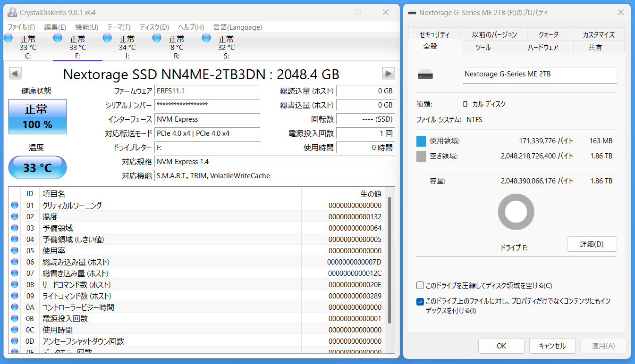635x364 pixels.
Task: Close the properties dialog with X
Action: (620, 13)
